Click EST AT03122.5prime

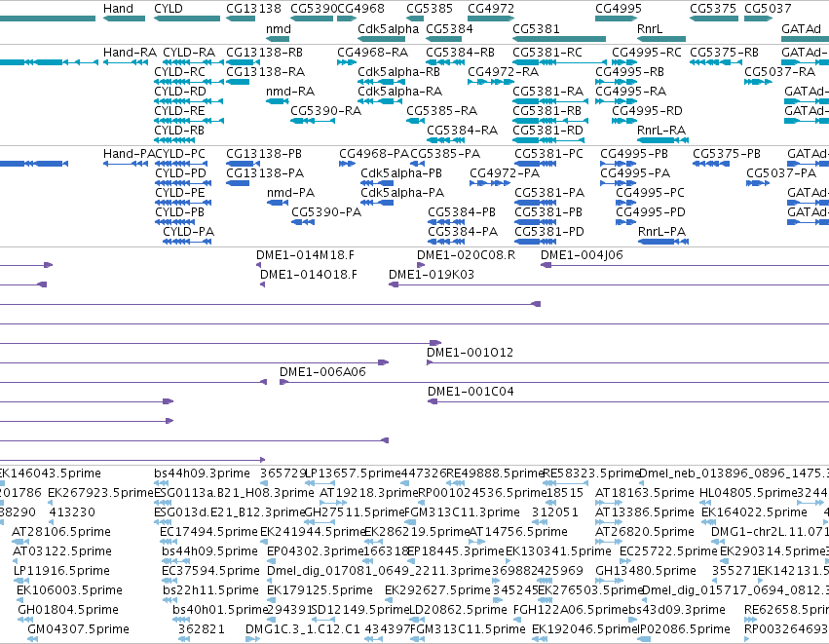61,551
